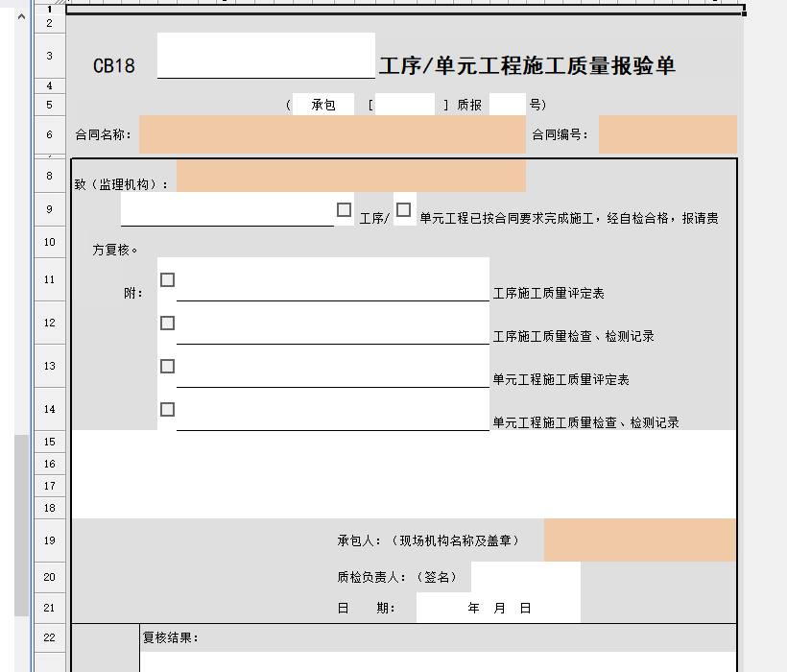Viewport: 787px width, 672px height.
Task: Click the 合同编号 orange input field
Action: click(667, 134)
